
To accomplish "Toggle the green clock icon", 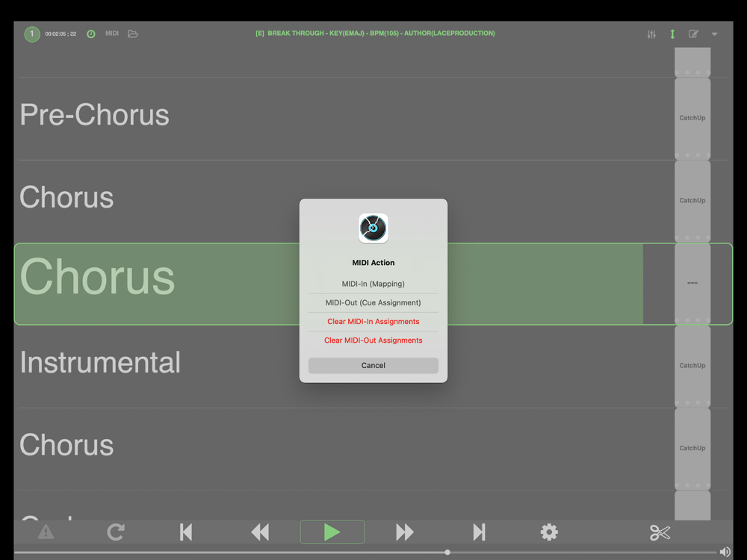I will 91,34.
